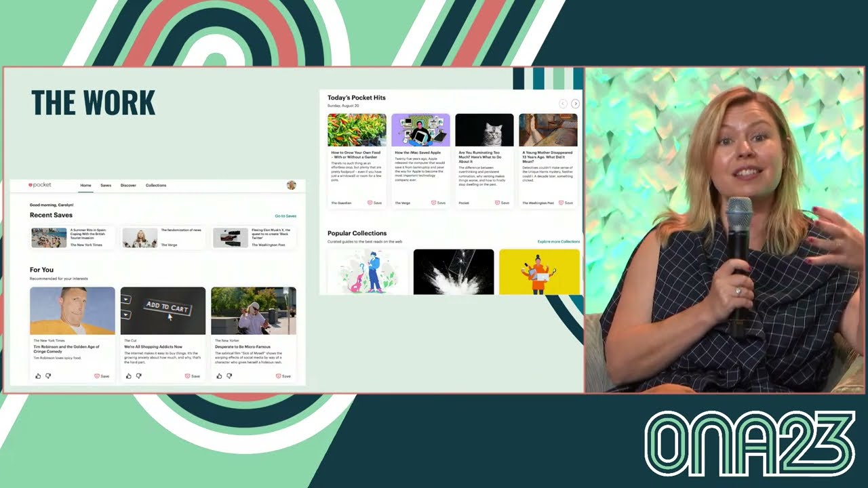
Task: Open How to Grow Your Own Food article
Action: click(x=356, y=155)
